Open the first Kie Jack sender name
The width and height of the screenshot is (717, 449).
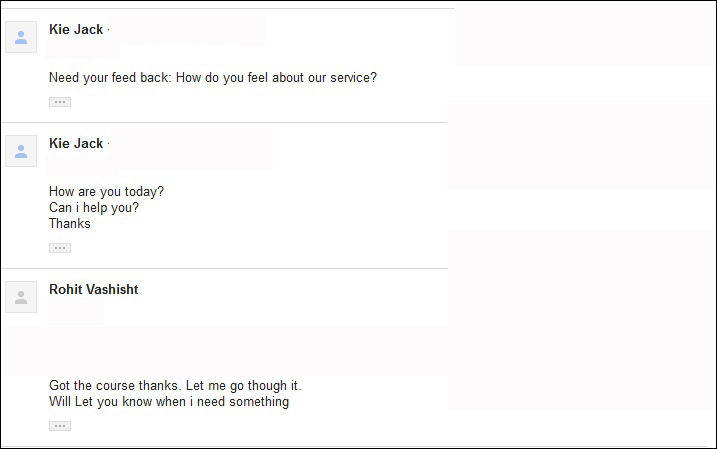point(76,29)
